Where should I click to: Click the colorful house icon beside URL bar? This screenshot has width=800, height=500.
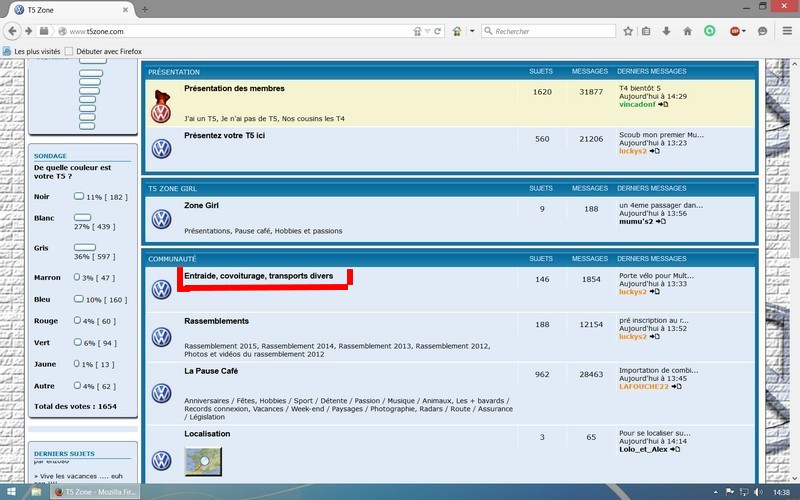457,31
